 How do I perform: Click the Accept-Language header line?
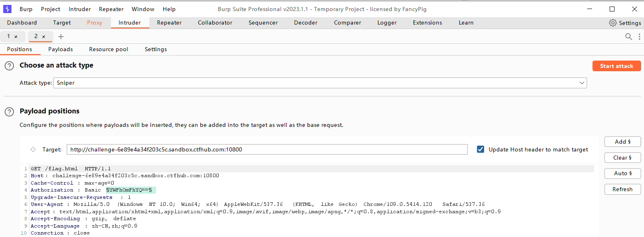(84, 226)
